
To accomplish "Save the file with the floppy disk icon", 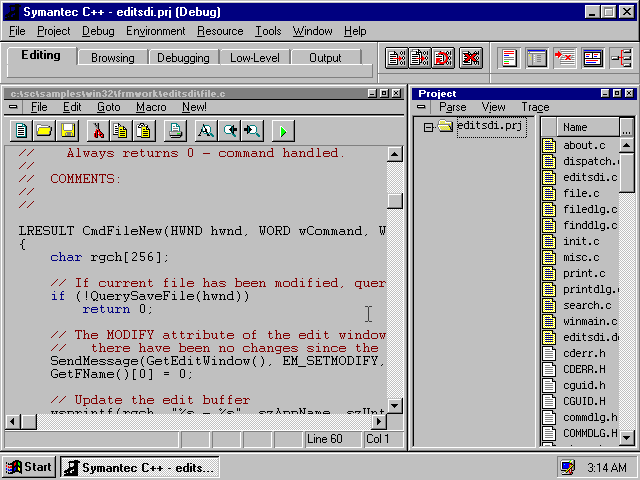I will [x=68, y=131].
